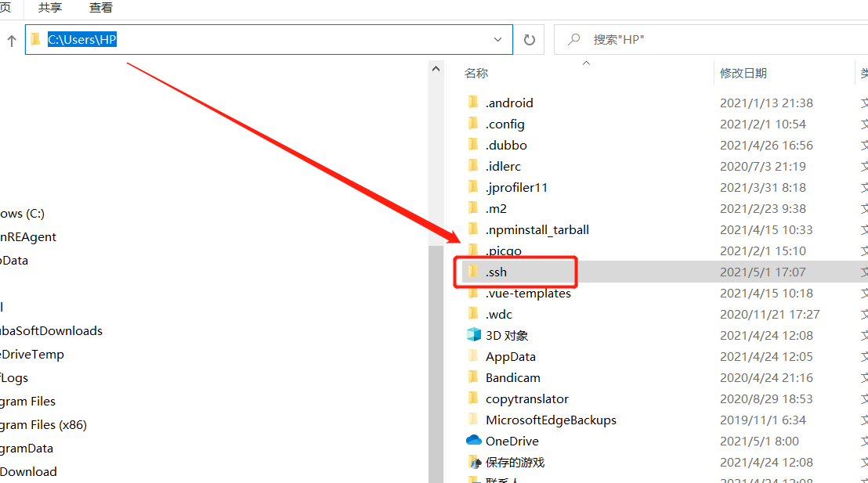Select the .vue-templates folder name
This screenshot has width=868, height=483.
[528, 294]
